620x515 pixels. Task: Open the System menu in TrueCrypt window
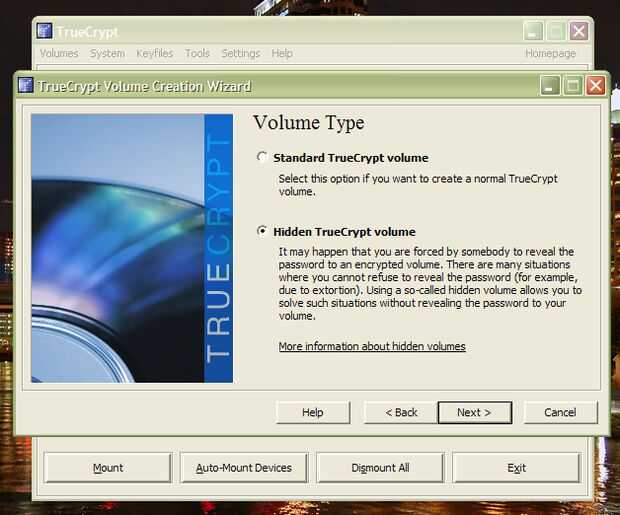(107, 53)
